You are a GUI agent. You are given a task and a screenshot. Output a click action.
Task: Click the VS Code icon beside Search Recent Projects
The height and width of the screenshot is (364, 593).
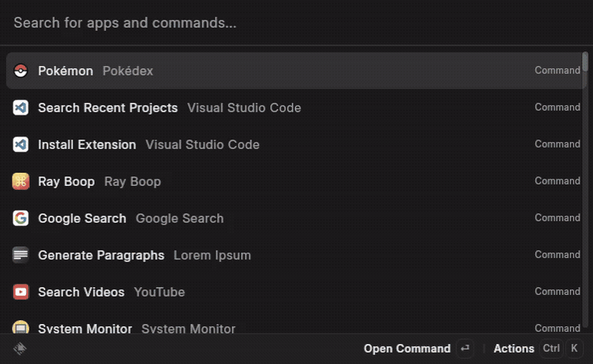click(x=21, y=107)
